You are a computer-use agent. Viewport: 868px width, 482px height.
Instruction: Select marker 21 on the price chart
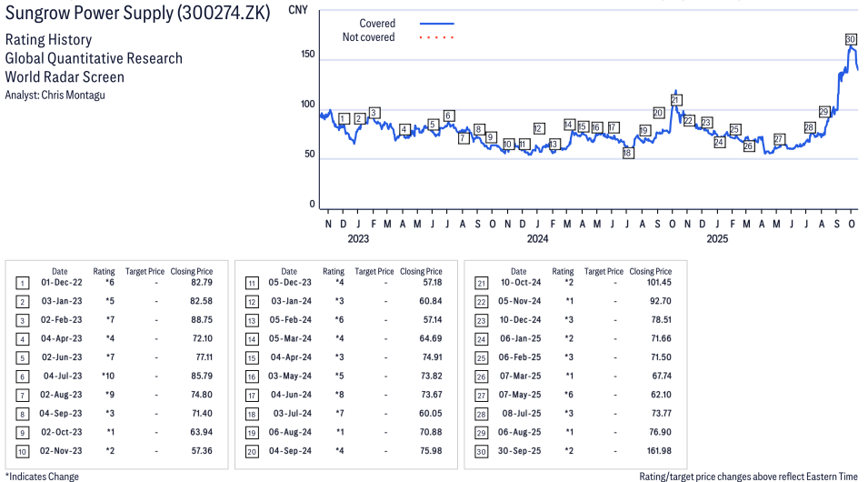click(675, 101)
